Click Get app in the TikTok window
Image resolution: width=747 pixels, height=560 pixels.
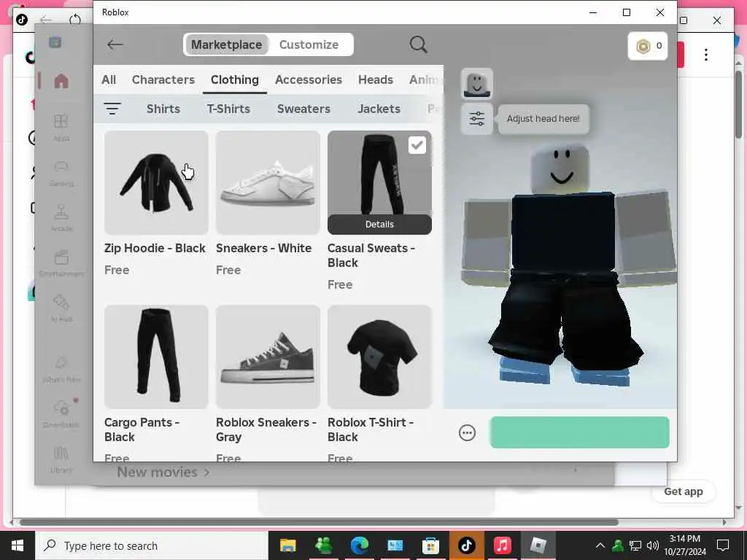tap(683, 491)
